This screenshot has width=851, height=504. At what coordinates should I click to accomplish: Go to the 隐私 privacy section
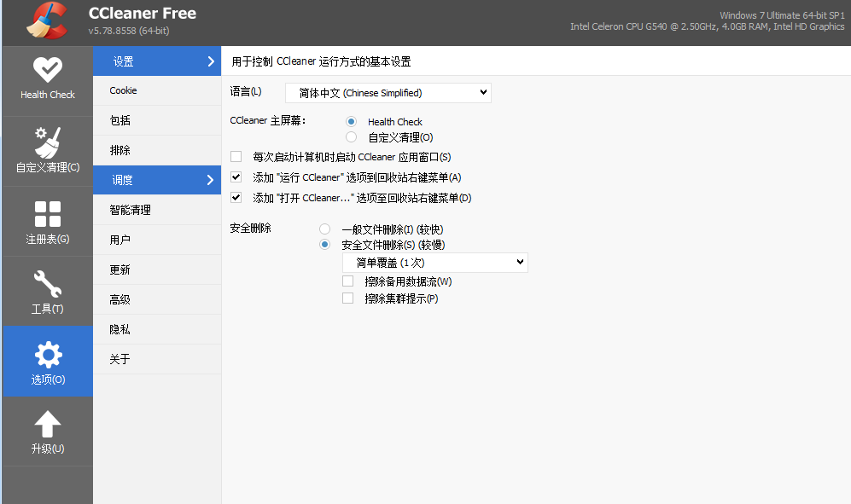coord(120,329)
